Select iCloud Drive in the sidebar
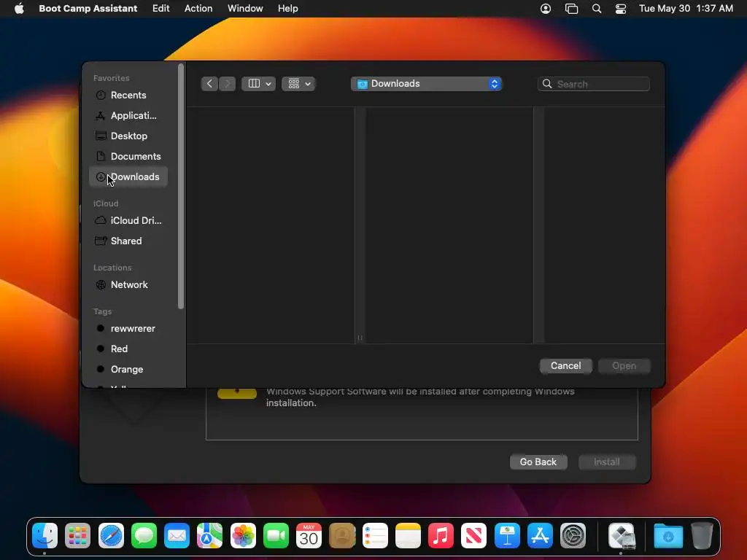 (x=128, y=220)
